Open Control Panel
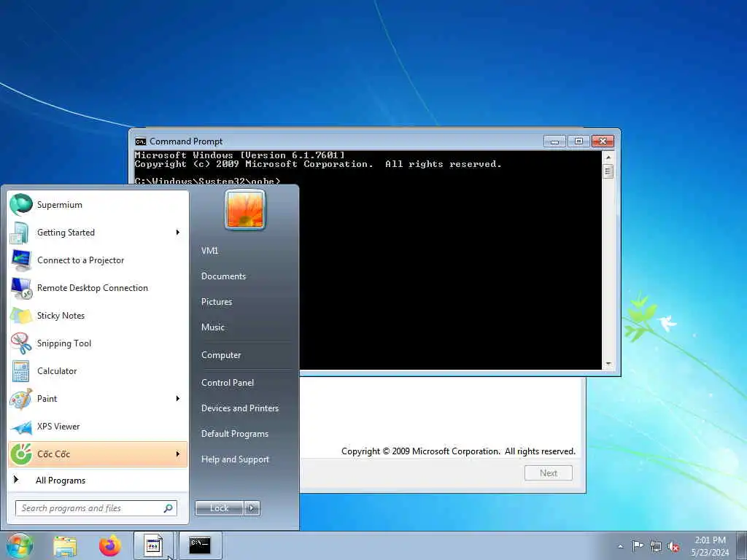 [228, 382]
